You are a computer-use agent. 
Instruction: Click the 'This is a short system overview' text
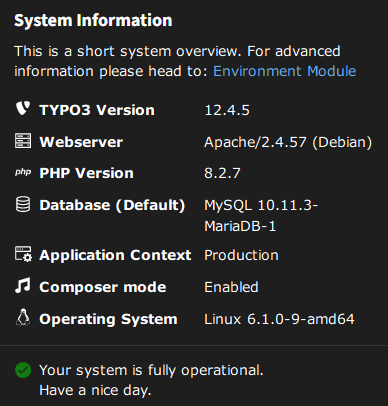coord(126,51)
